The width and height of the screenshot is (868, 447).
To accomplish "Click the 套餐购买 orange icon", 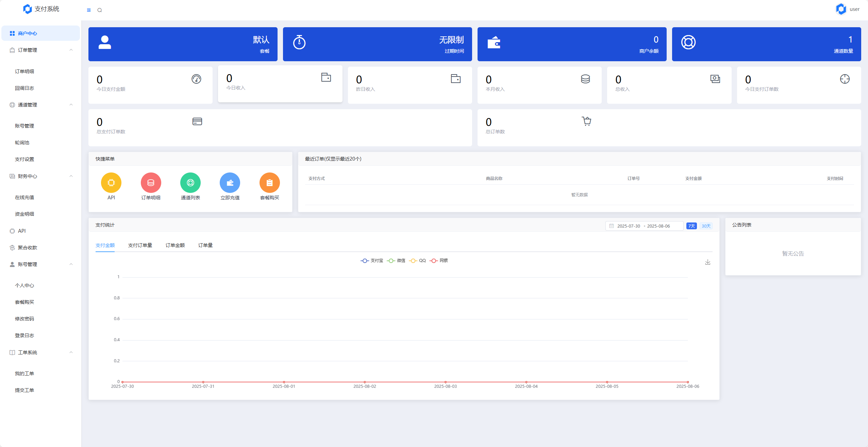I will click(x=269, y=183).
